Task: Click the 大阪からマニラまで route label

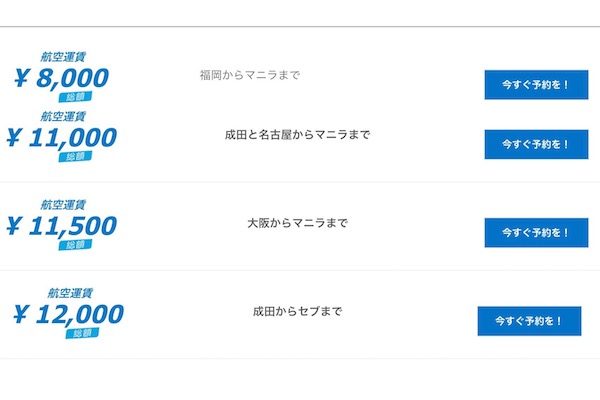Action: 297,223
